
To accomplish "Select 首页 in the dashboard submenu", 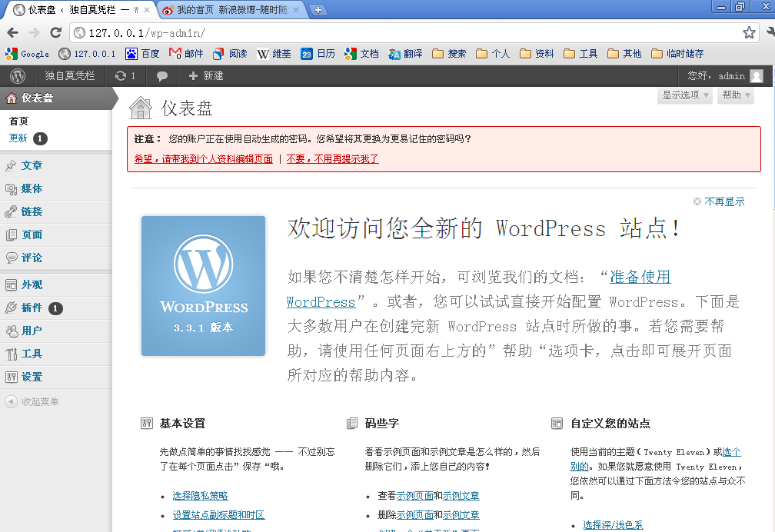I will (18, 121).
